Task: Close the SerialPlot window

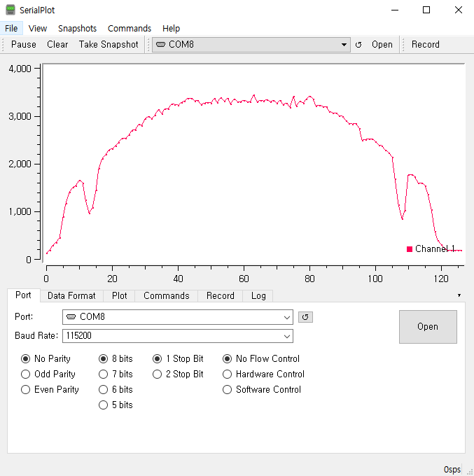Action: click(x=459, y=10)
